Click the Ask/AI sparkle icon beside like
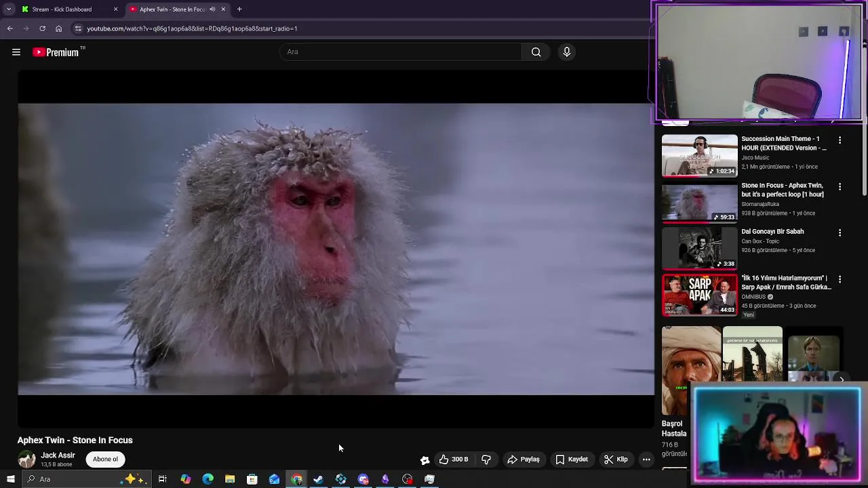Viewport: 868px width, 488px height. [425, 460]
